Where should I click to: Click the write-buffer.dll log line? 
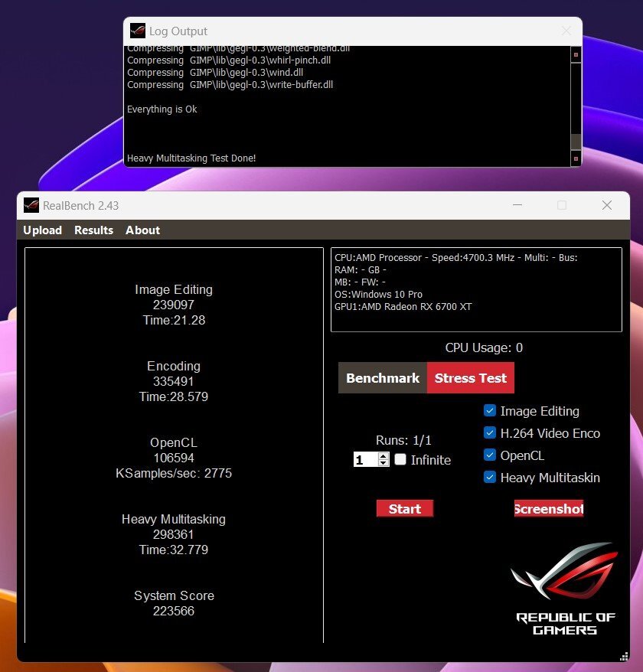click(x=230, y=85)
